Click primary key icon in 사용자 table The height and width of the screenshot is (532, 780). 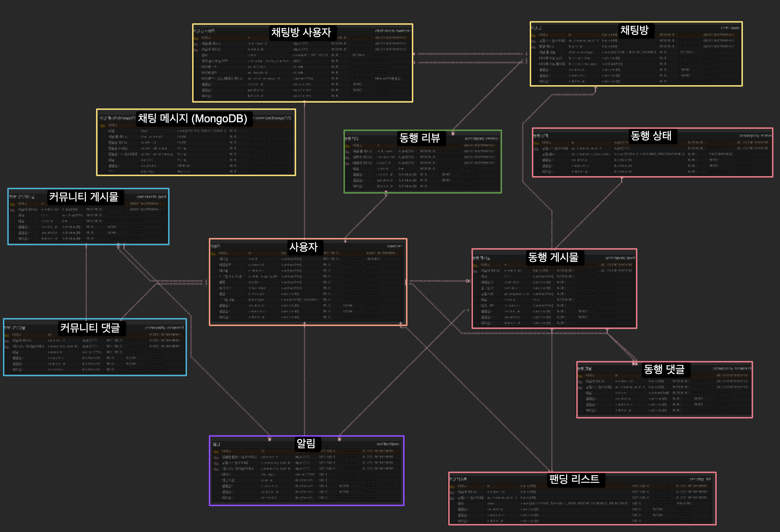tap(214, 254)
